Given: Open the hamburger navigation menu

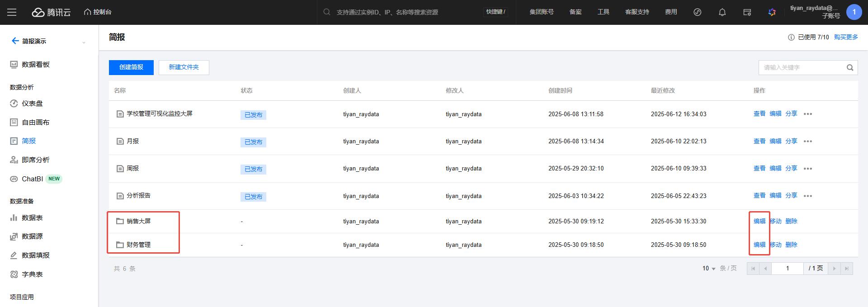Looking at the screenshot, I should coord(12,12).
